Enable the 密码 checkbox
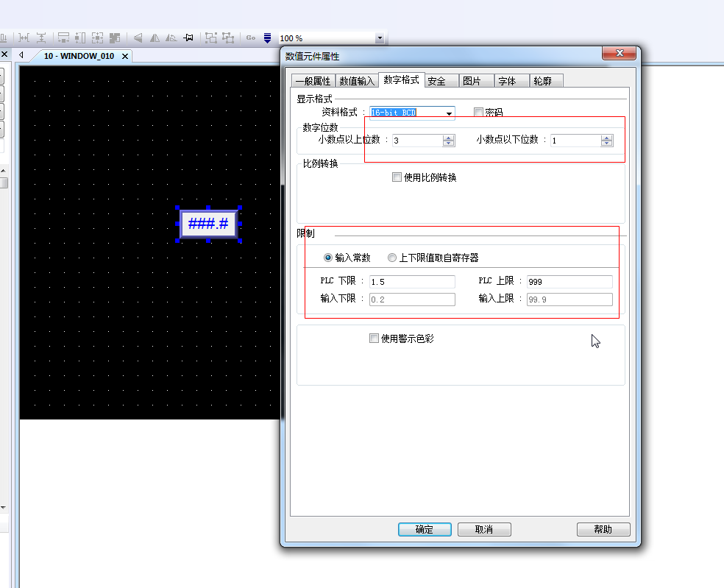This screenshot has height=588, width=724. coord(478,113)
